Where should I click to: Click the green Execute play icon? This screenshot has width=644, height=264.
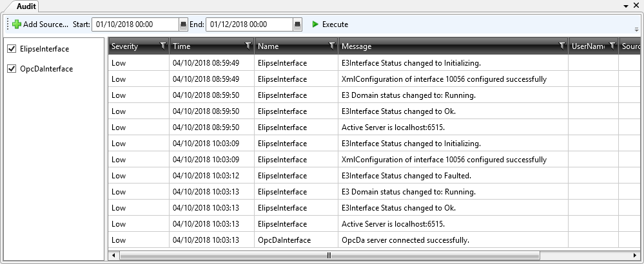315,24
